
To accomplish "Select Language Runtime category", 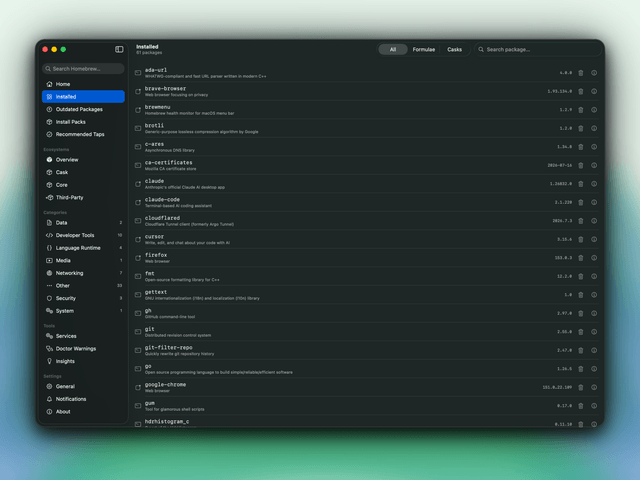I will [x=83, y=248].
